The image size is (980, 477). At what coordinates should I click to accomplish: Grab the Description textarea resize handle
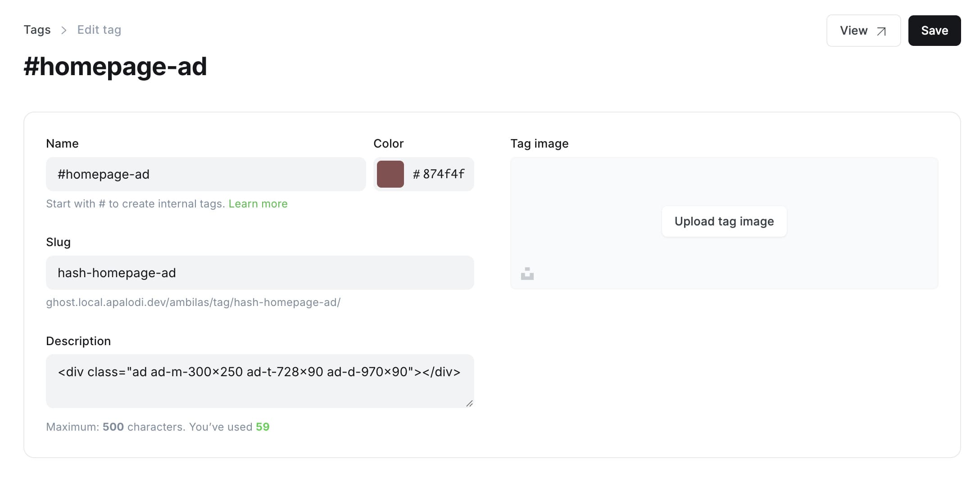coord(469,404)
